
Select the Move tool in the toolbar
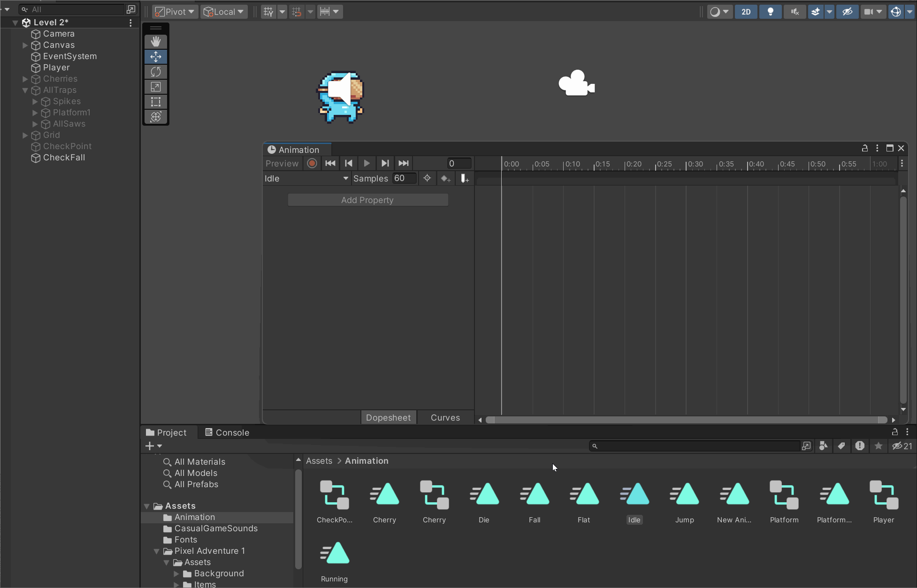click(156, 56)
